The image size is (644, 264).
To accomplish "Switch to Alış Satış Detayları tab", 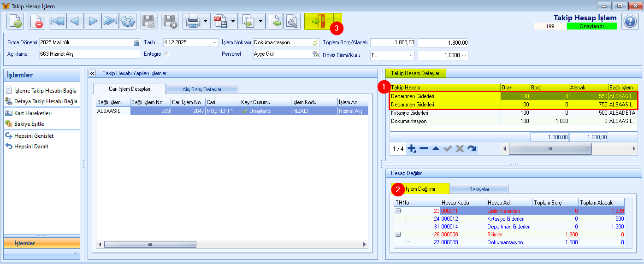I will tap(202, 89).
